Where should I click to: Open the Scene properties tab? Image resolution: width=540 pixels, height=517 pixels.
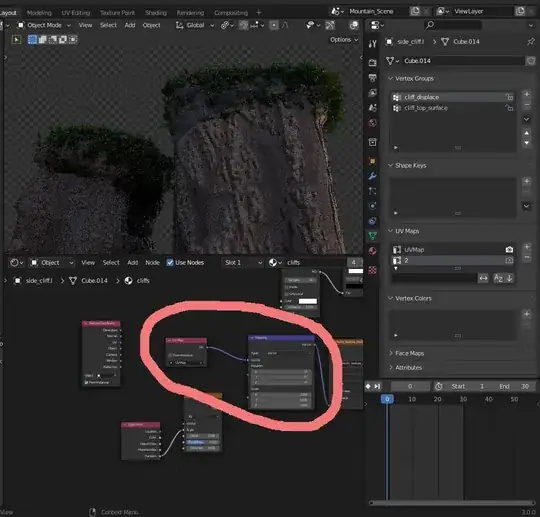tap(372, 108)
